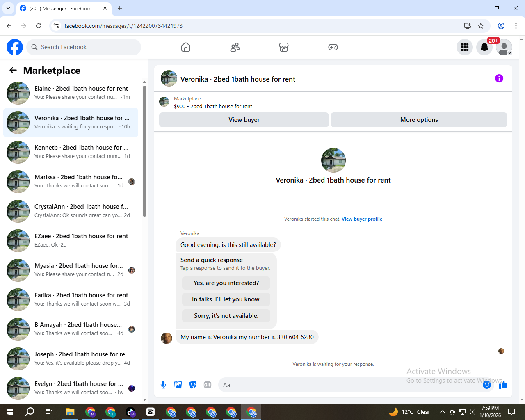The width and height of the screenshot is (525, 420).
Task: Click the page vertical scrollbar down arrow
Action: click(x=522, y=400)
